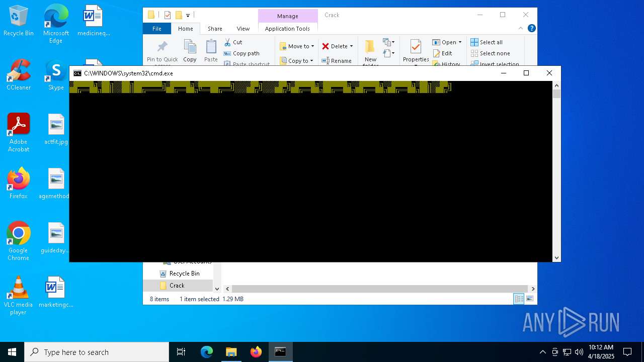The height and width of the screenshot is (362, 644).
Task: Open the File menu in Explorer
Action: [x=157, y=29]
